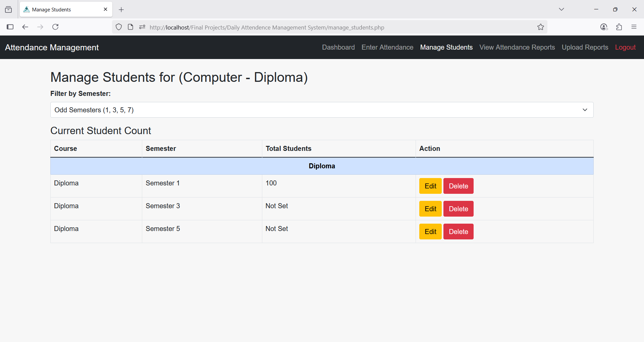Image resolution: width=644 pixels, height=342 pixels.
Task: Open the Firefox account profile icon
Action: pos(604,27)
